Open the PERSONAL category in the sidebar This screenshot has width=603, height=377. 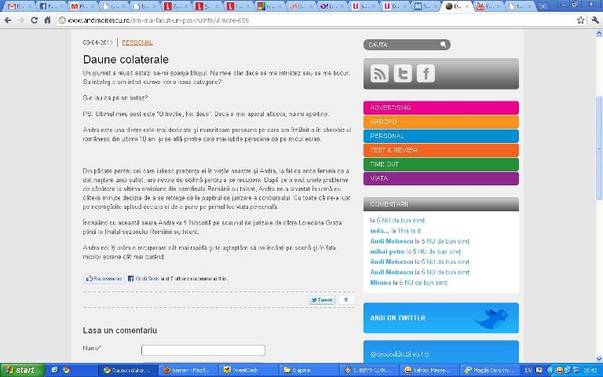click(x=441, y=136)
